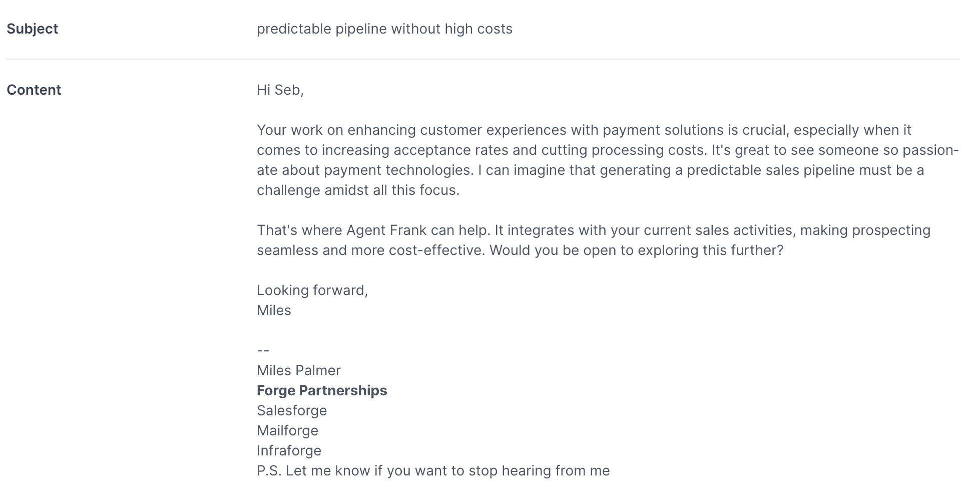Screen dimensions: 980x499
Task: Click 'challenge amidst all this focus.' line
Action: [x=358, y=190]
